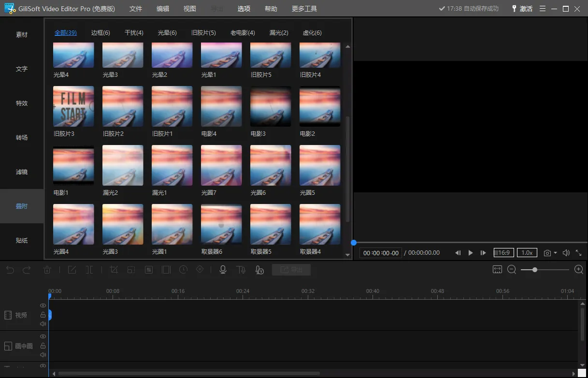Hide the 视频 track with eye icon

(43, 306)
